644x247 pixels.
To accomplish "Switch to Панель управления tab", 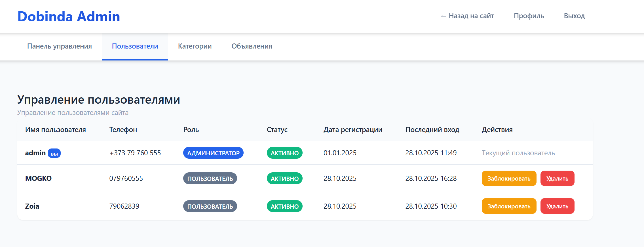I will click(x=59, y=46).
